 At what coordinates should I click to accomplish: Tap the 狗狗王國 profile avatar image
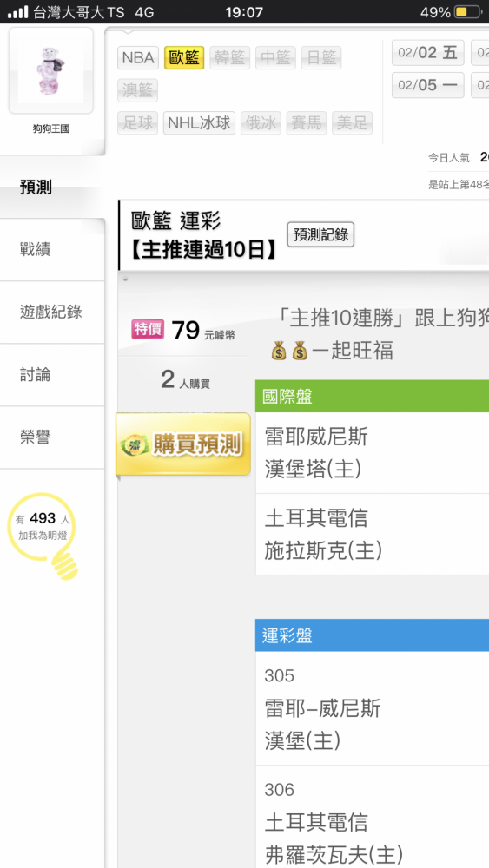[x=51, y=71]
